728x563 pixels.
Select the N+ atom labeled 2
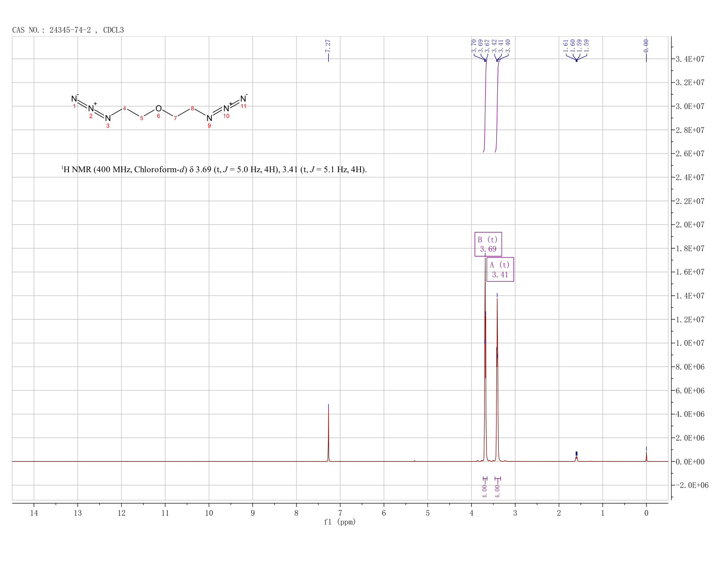tap(91, 109)
